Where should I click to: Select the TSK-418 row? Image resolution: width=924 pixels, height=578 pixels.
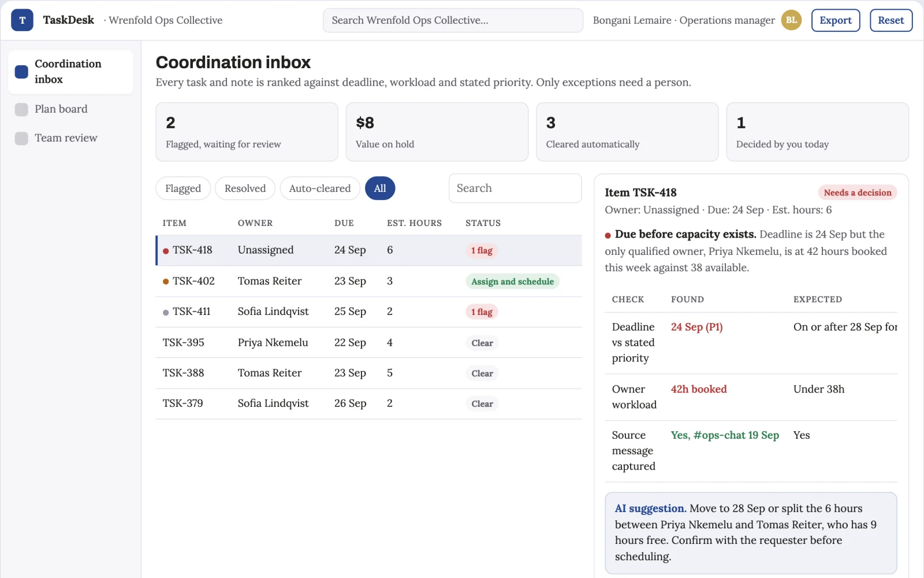point(368,250)
